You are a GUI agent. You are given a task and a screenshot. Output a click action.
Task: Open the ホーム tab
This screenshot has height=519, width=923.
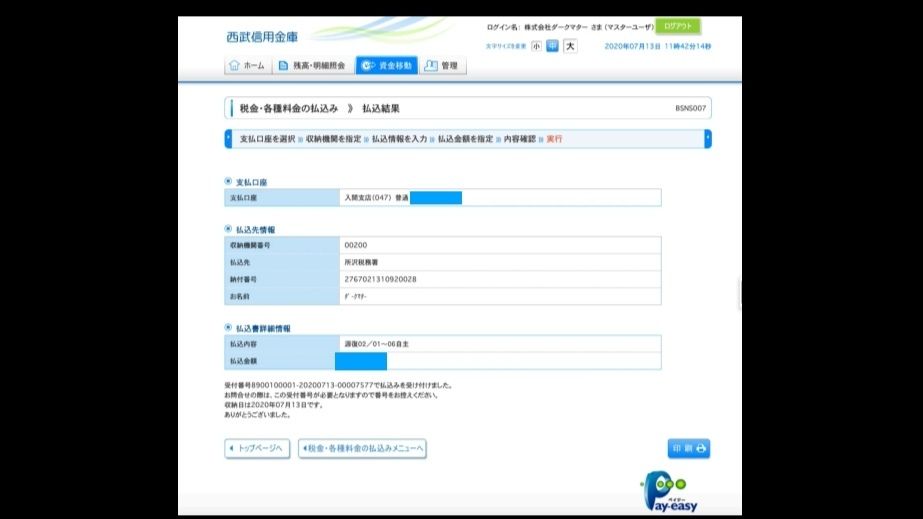[247, 66]
